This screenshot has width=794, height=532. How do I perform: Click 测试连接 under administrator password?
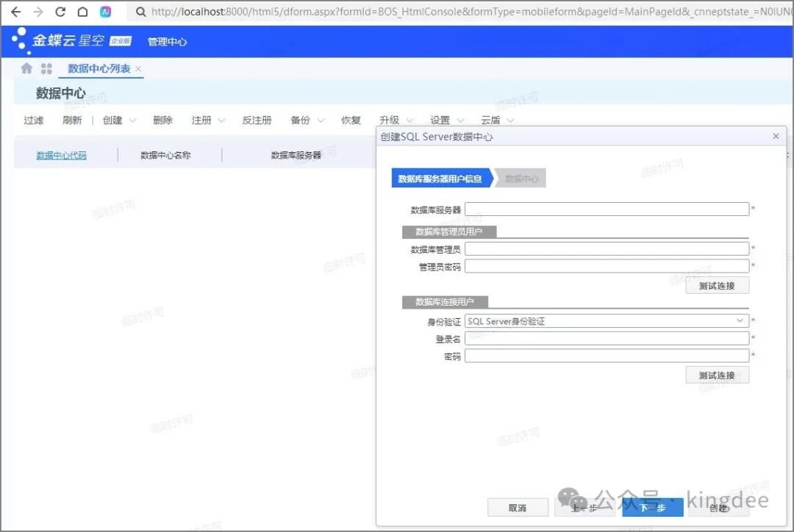(717, 285)
